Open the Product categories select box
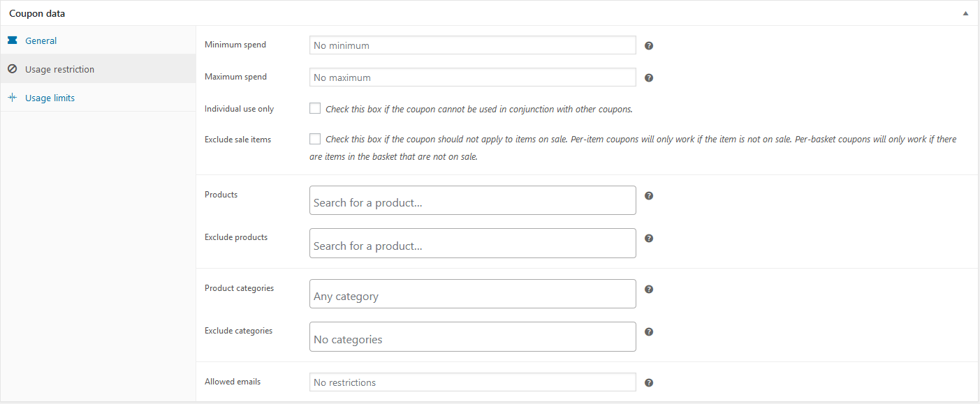The image size is (980, 404). point(473,294)
